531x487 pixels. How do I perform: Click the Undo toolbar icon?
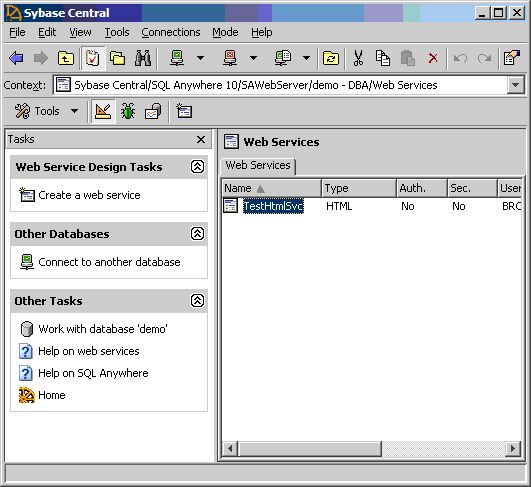coord(460,58)
